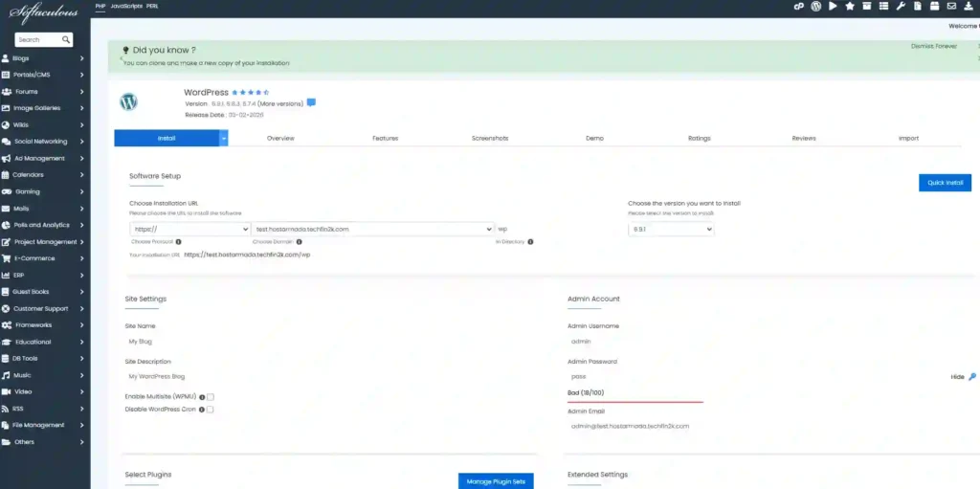Select the JavaScripts tab in top bar
980x489 pixels.
click(126, 6)
